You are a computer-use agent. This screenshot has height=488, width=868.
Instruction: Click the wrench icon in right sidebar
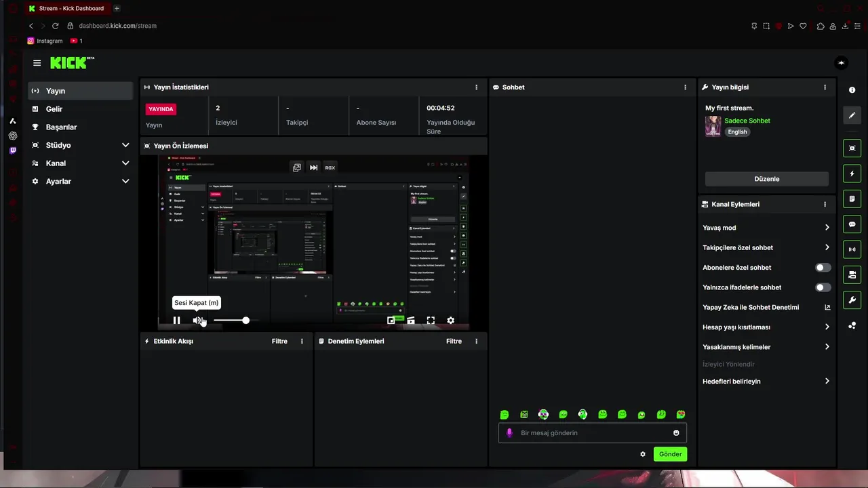click(852, 300)
